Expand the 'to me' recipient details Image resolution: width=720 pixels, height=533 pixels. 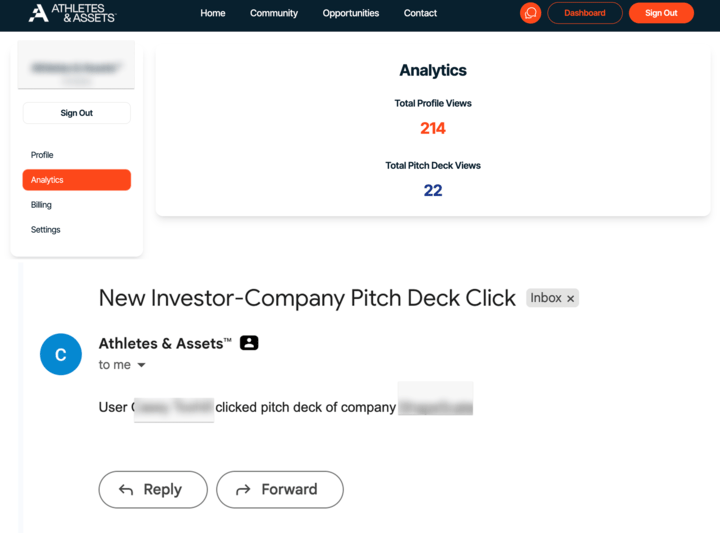pos(141,366)
